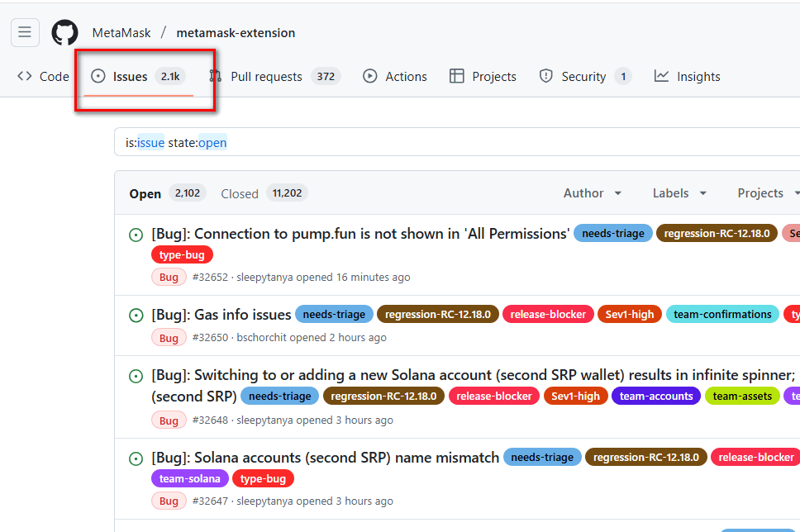800x532 pixels.
Task: Switch to the Actions tab
Action: (395, 77)
